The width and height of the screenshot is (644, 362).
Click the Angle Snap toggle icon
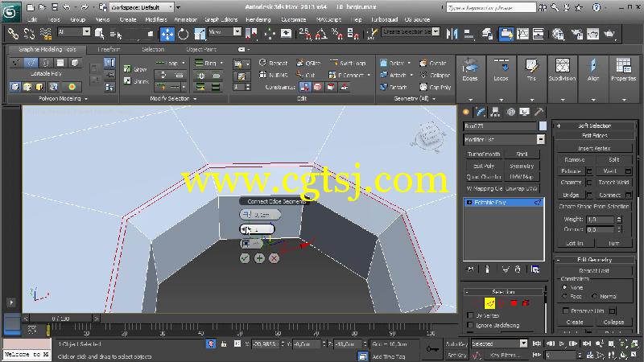(321, 34)
